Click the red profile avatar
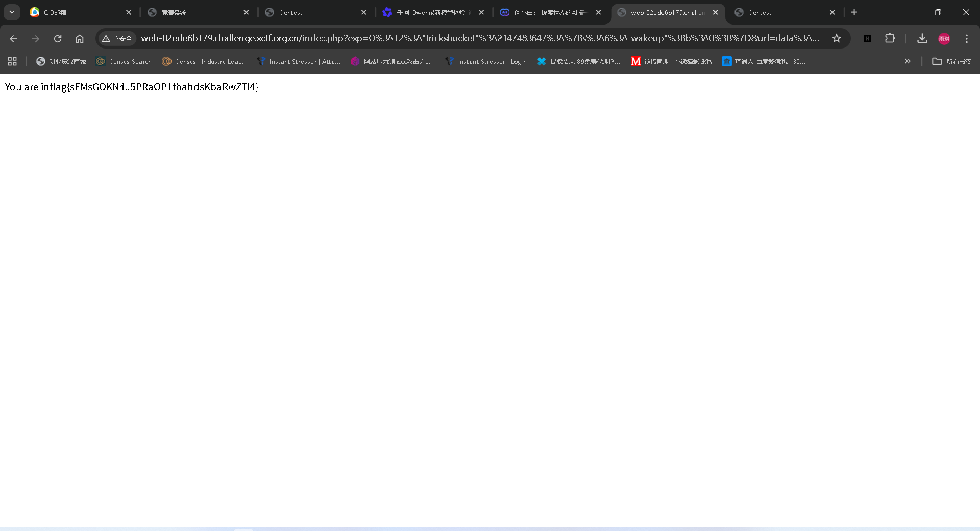Screen dimensions: 980x531 click(x=944, y=39)
